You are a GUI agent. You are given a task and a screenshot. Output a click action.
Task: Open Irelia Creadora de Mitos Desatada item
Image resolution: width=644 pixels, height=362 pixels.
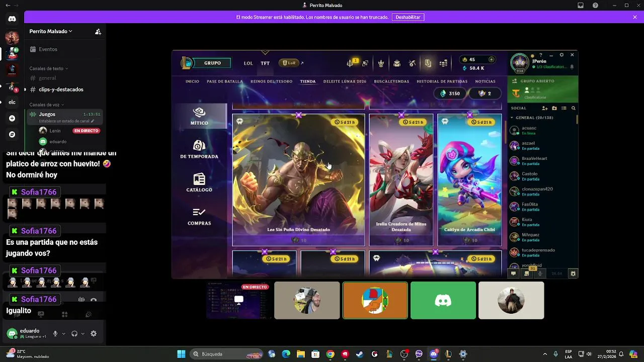click(x=401, y=180)
